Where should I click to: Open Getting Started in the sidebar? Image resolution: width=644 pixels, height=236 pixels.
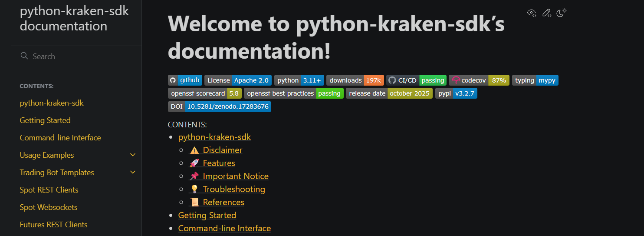point(45,120)
